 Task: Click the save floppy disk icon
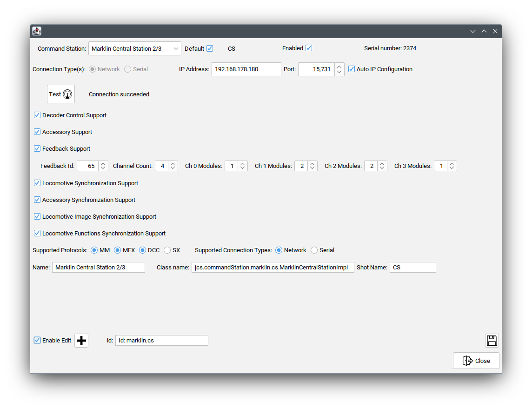[x=492, y=340]
